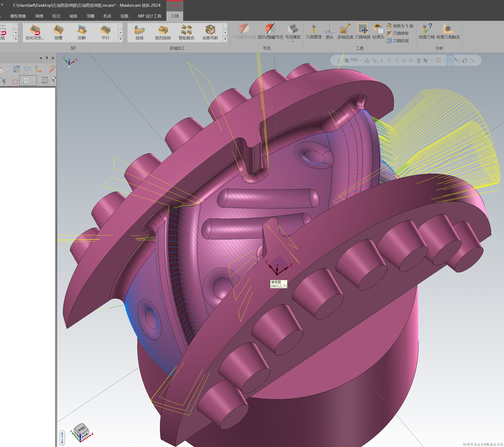Click the down arrow of the view stepper
504x447 pixels.
[x=62, y=441]
